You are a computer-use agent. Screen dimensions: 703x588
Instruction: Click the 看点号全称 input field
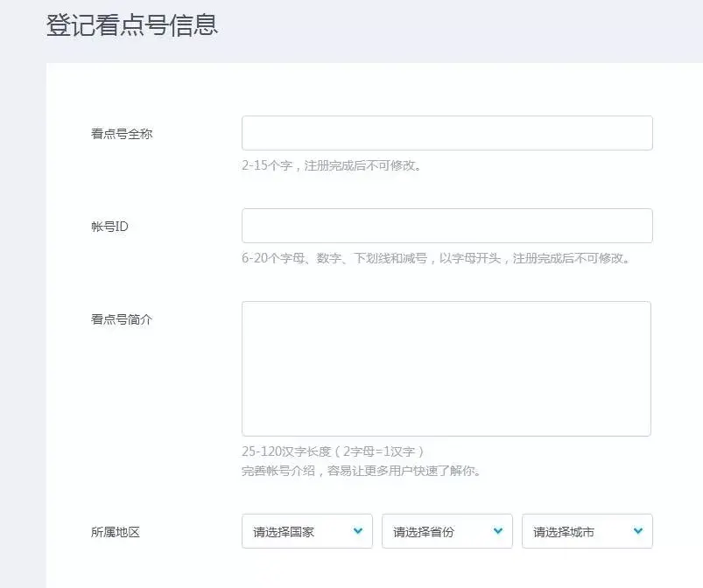click(x=447, y=133)
